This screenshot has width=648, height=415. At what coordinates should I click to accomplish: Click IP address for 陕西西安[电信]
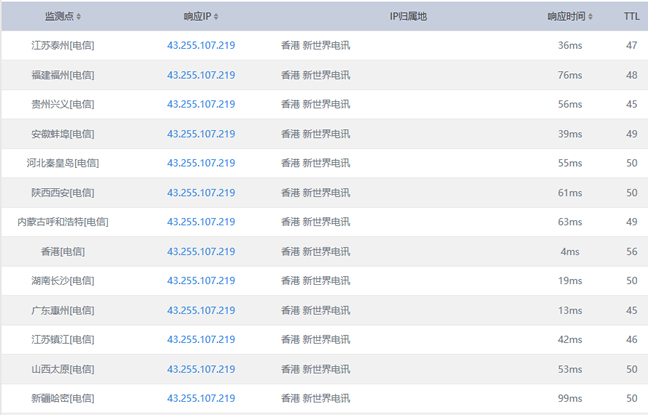point(201,193)
